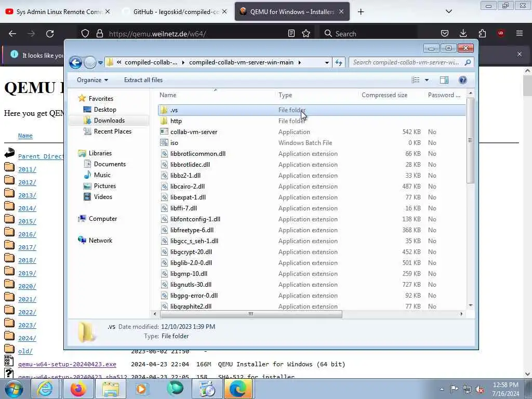Open Firefox from the taskbar
The image size is (532, 399).
[78, 389]
